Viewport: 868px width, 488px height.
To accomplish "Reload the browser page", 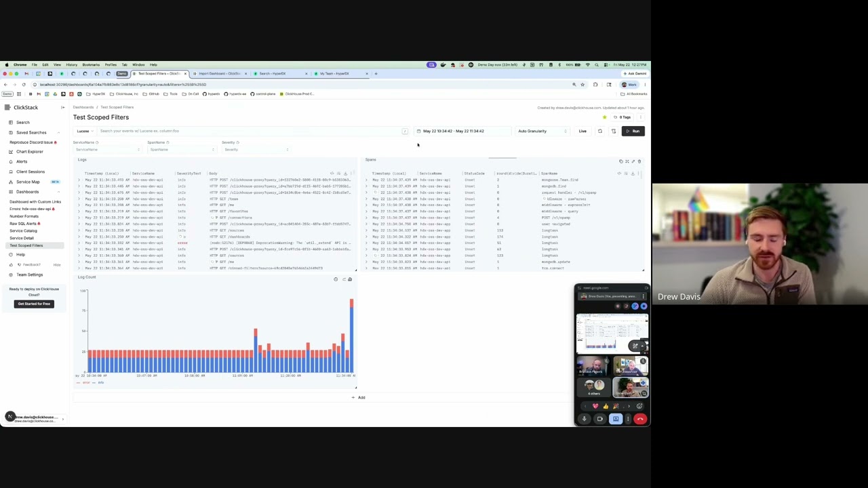I will coord(24,85).
